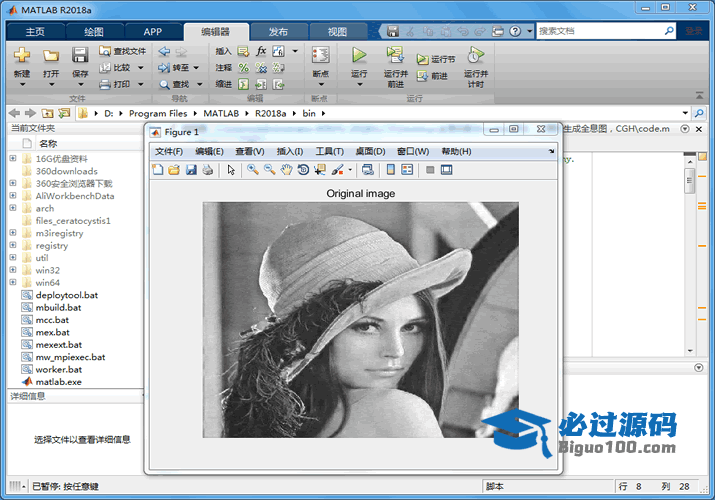Screen dimensions: 715x500
Task: Open Figure 1 Edit (编辑) menu
Action: (209, 151)
